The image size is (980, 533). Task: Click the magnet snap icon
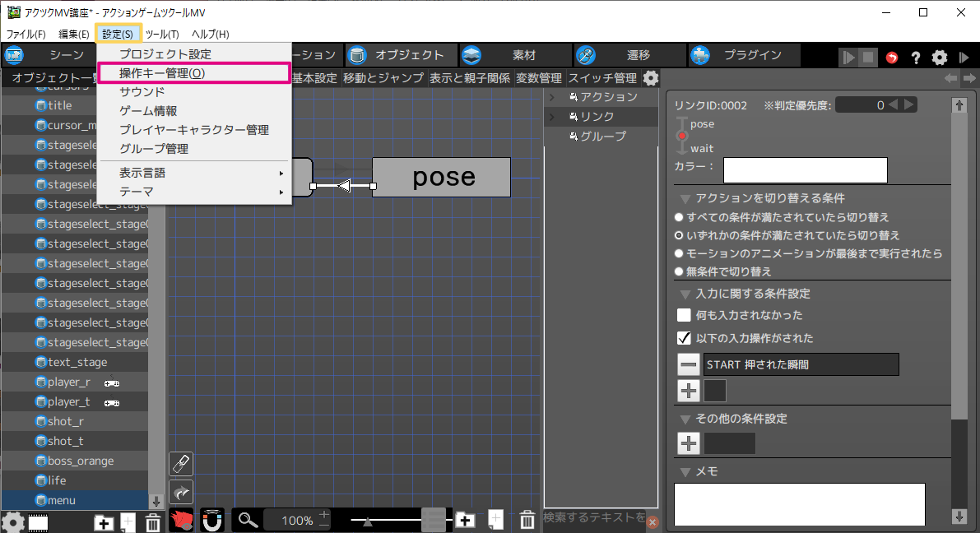point(212,520)
